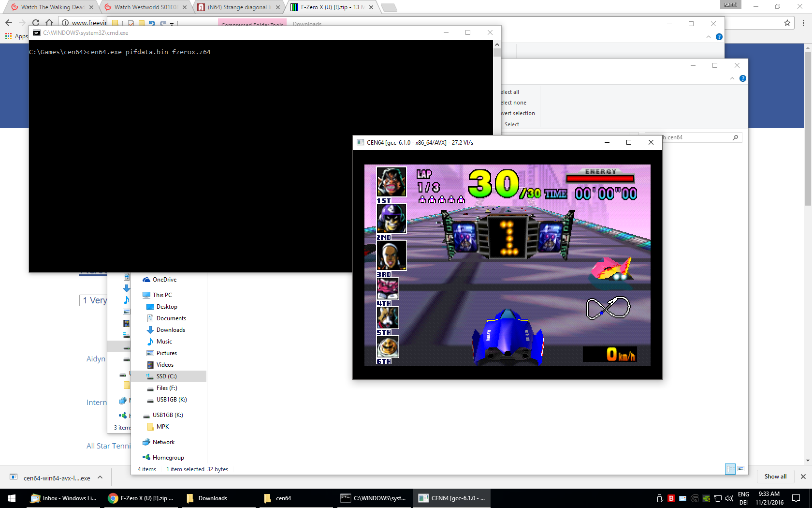
Task: Click the blue help icon in the cen64 Explorer window
Action: [x=743, y=78]
